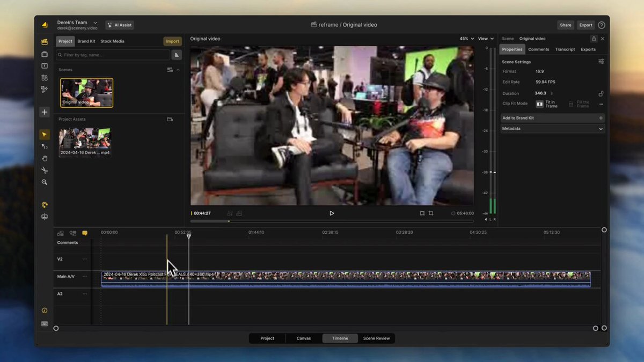Viewport: 644px width, 362px height.
Task: Click the crop icon under the preview
Action: [430, 213]
